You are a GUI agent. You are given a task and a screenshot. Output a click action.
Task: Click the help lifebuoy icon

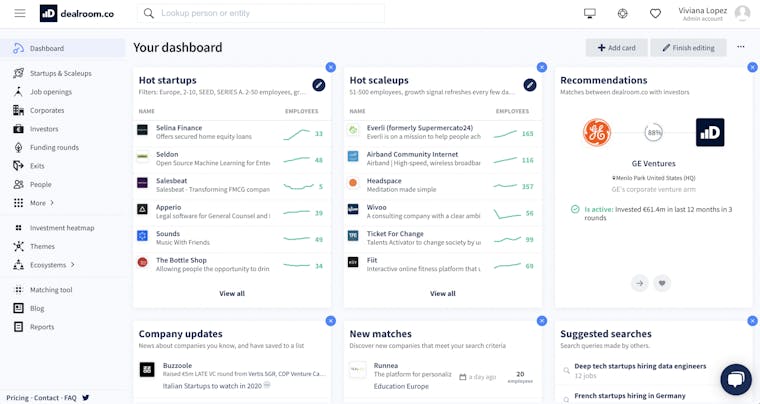click(x=622, y=14)
